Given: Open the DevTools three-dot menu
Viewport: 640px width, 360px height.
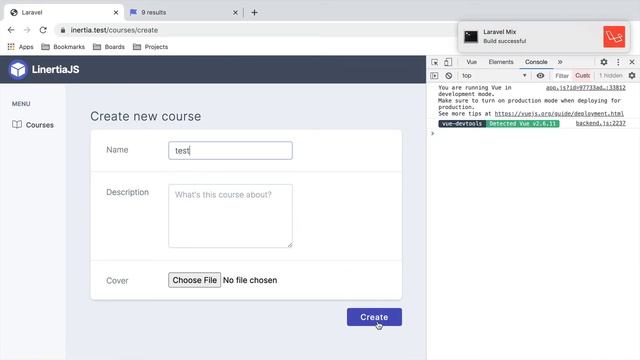Looking at the screenshot, I should [x=618, y=62].
